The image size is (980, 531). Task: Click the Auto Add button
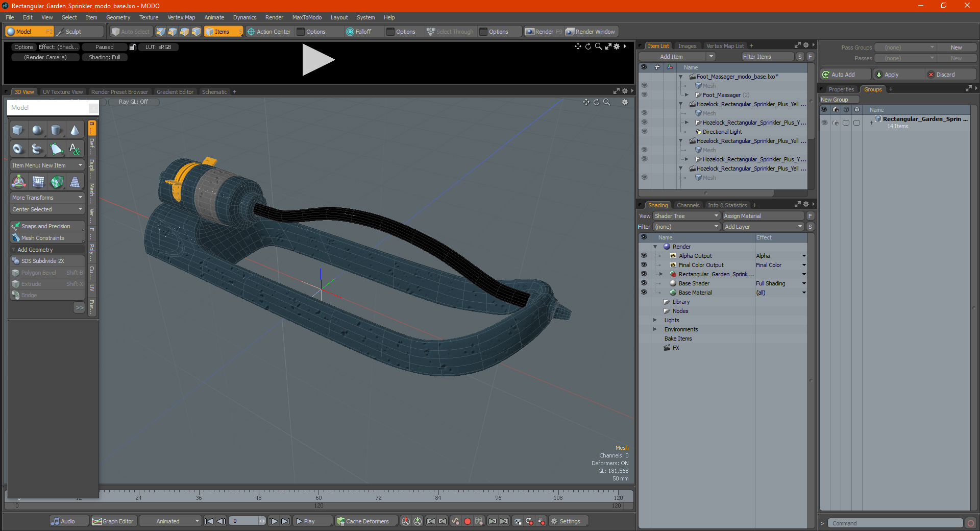coord(845,75)
